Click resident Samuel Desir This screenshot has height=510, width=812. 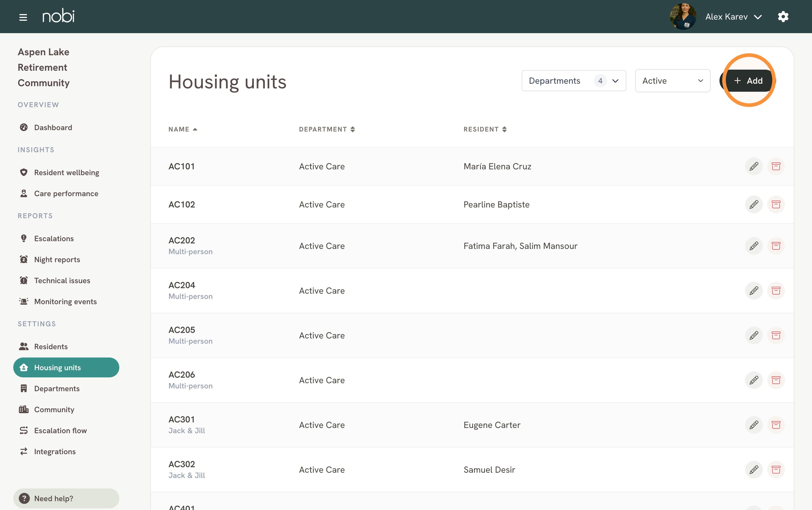pos(489,469)
